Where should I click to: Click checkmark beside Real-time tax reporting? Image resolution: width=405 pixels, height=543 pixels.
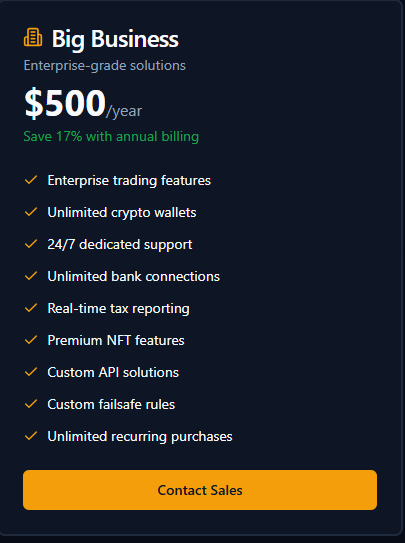[x=31, y=308]
